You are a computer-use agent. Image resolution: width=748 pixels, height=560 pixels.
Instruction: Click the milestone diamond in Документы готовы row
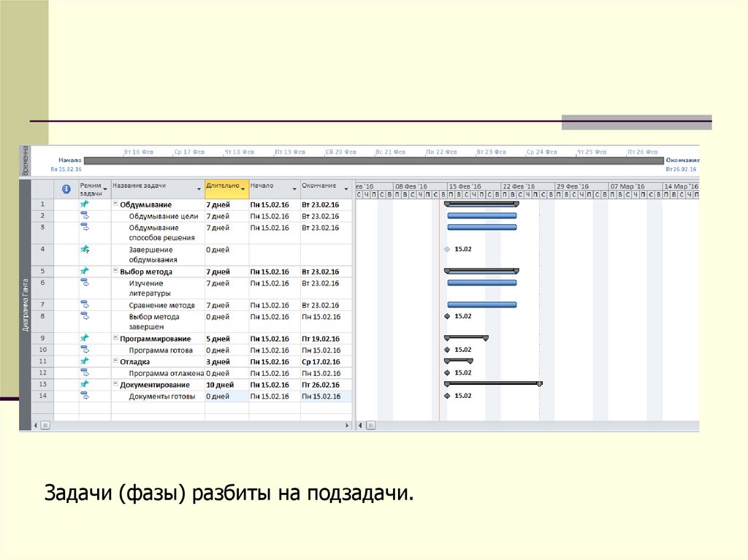tap(447, 396)
